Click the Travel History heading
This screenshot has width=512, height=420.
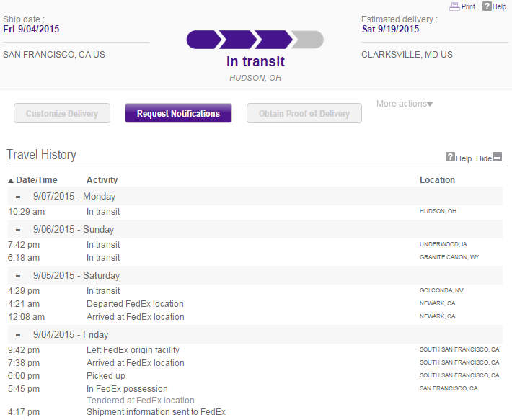[42, 155]
